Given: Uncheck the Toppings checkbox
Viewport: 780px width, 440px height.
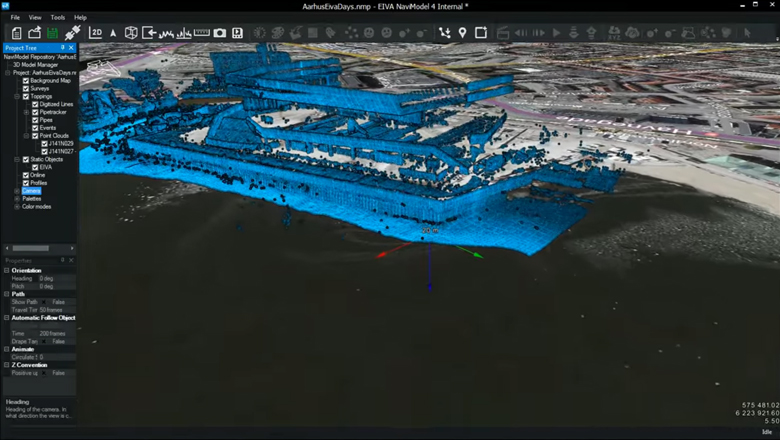Looking at the screenshot, I should pos(26,96).
